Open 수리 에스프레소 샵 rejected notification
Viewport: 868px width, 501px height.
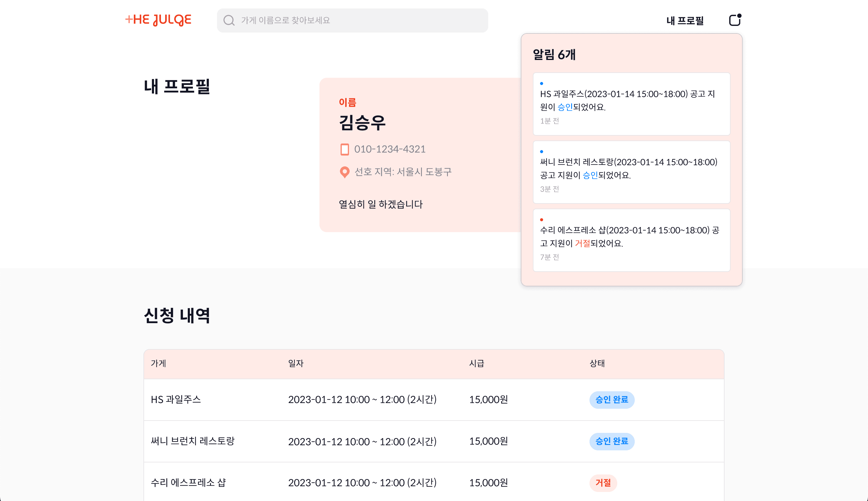point(631,240)
